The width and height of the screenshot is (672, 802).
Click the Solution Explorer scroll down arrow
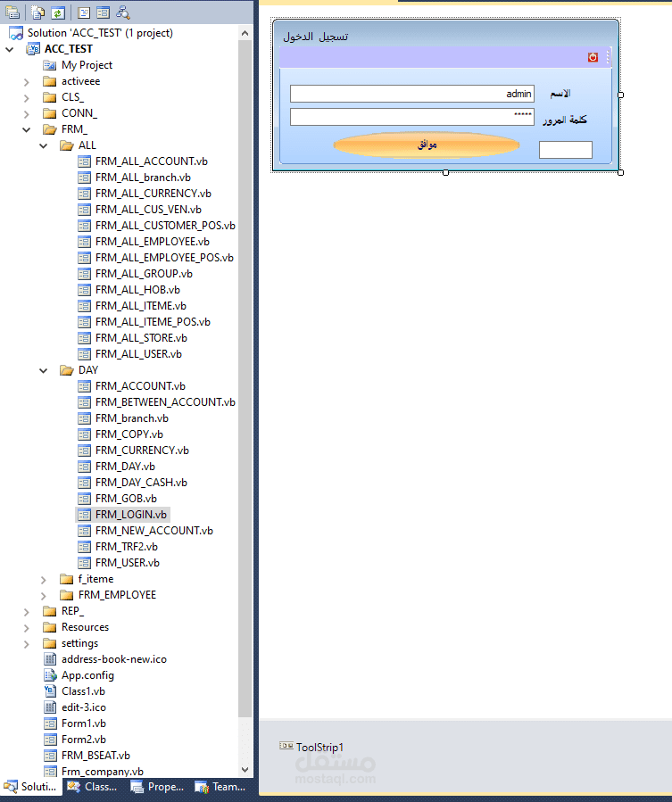point(245,770)
